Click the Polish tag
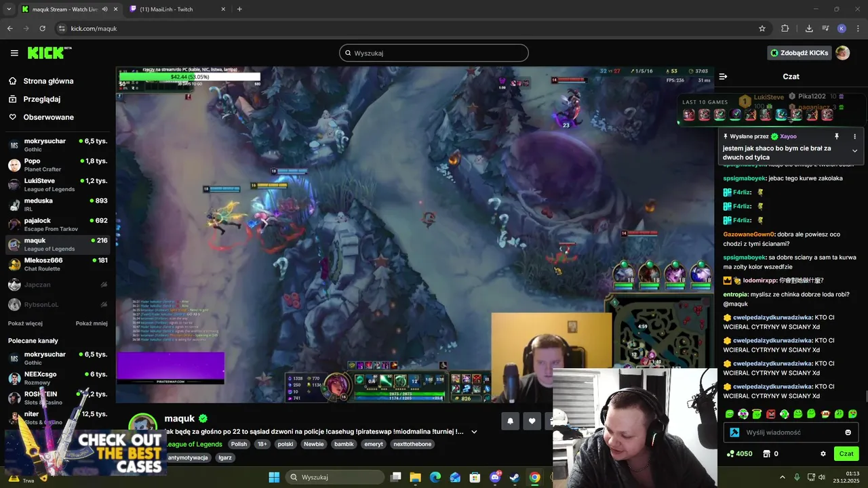This screenshot has width=868, height=488. (x=239, y=444)
